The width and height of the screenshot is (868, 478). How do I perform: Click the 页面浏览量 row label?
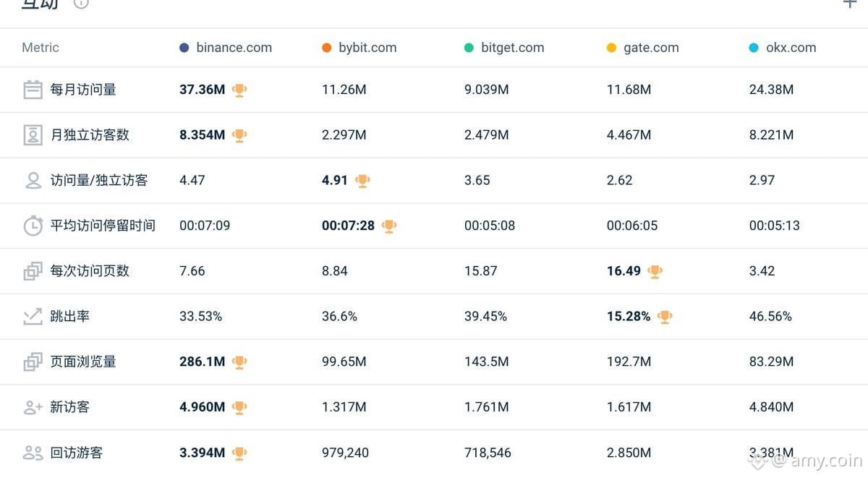pos(83,362)
